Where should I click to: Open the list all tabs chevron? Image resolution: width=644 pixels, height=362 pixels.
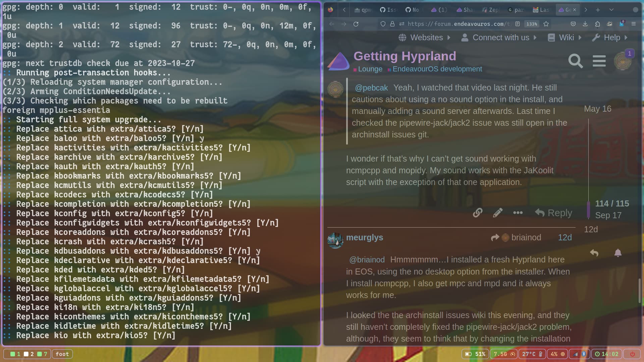(611, 10)
